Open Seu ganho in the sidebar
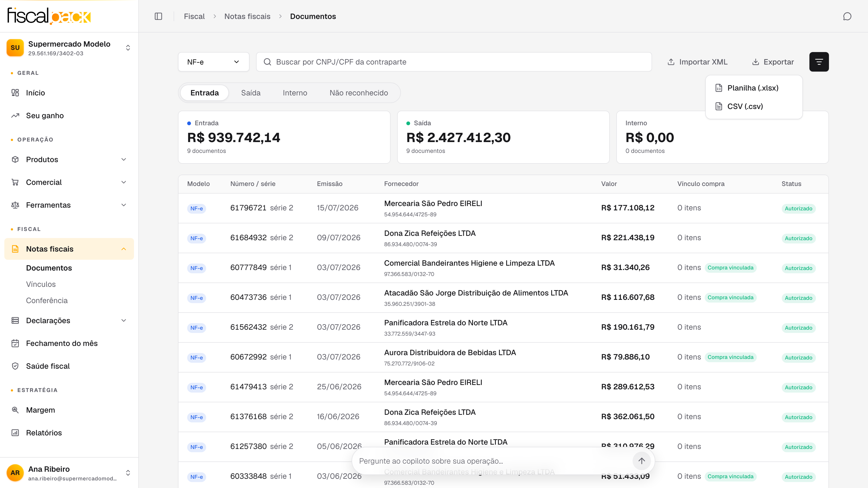This screenshot has width=868, height=488. point(69,115)
